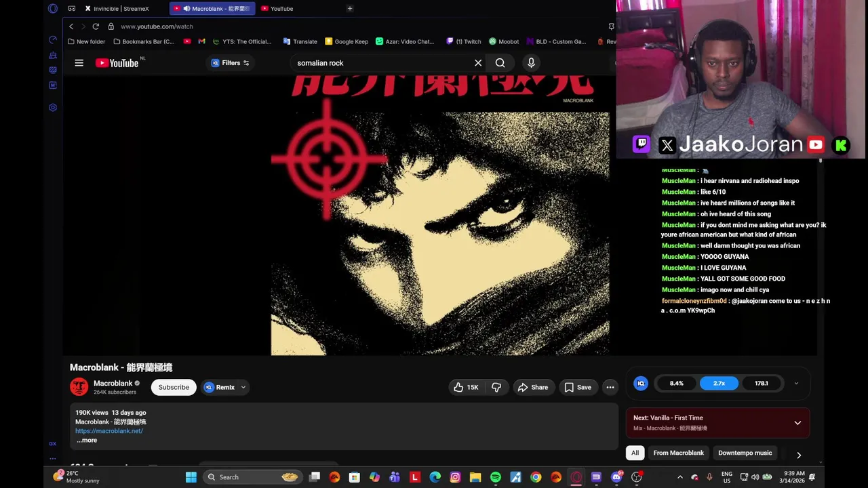Screen dimensions: 868x488
Task: Click the 8.4% vidIQ stat
Action: (677, 384)
